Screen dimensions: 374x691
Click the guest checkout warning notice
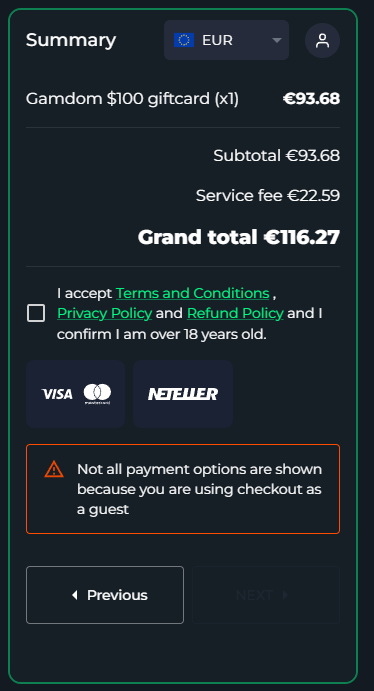click(x=183, y=489)
